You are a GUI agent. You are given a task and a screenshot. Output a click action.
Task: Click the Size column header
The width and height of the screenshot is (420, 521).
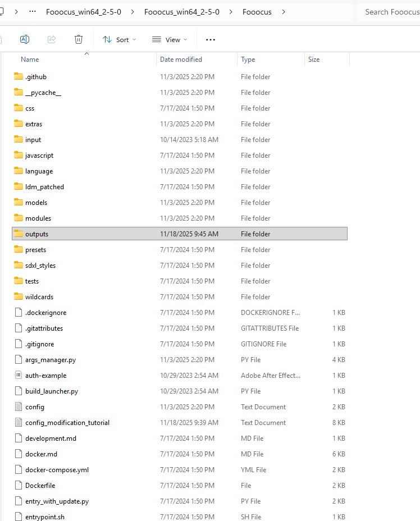314,60
